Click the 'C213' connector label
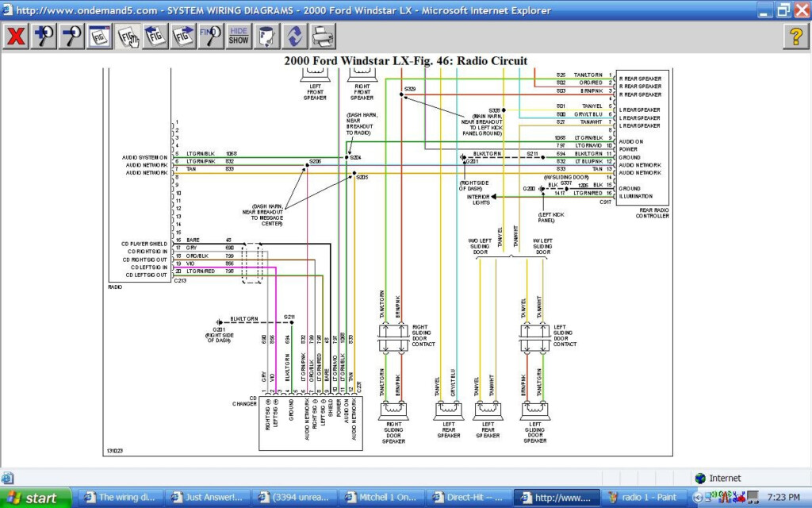The height and width of the screenshot is (508, 812). coord(180,280)
